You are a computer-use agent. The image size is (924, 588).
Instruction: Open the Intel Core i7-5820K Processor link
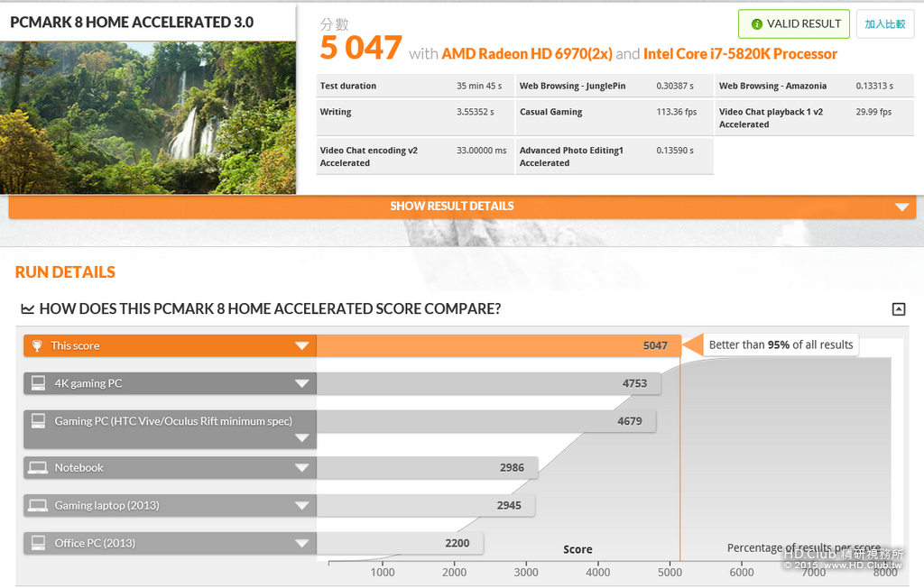click(740, 54)
